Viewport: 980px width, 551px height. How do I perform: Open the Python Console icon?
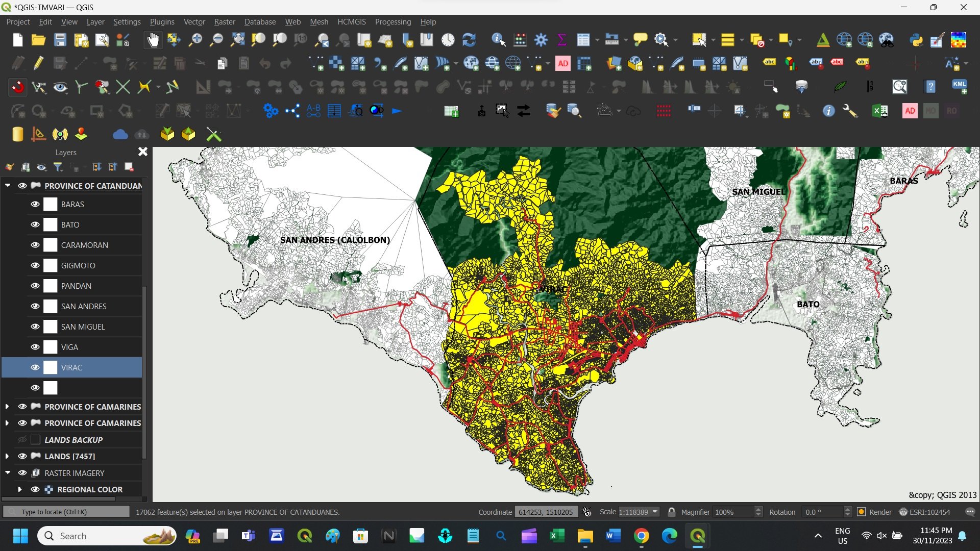[916, 40]
